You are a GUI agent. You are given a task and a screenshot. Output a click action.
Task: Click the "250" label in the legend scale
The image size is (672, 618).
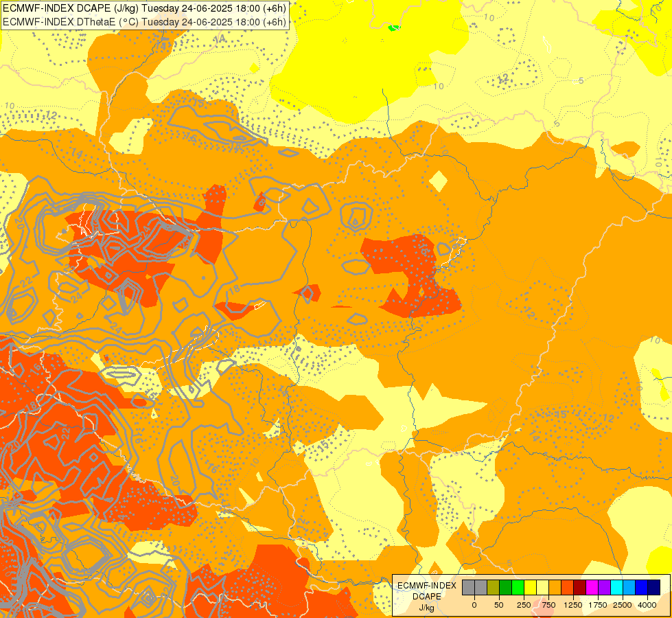point(524,605)
